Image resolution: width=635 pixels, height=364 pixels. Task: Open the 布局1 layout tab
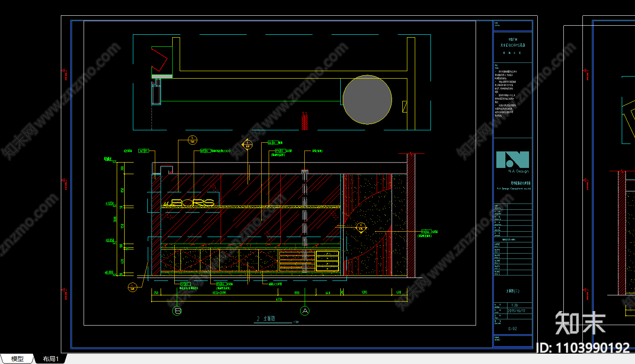[x=51, y=359]
